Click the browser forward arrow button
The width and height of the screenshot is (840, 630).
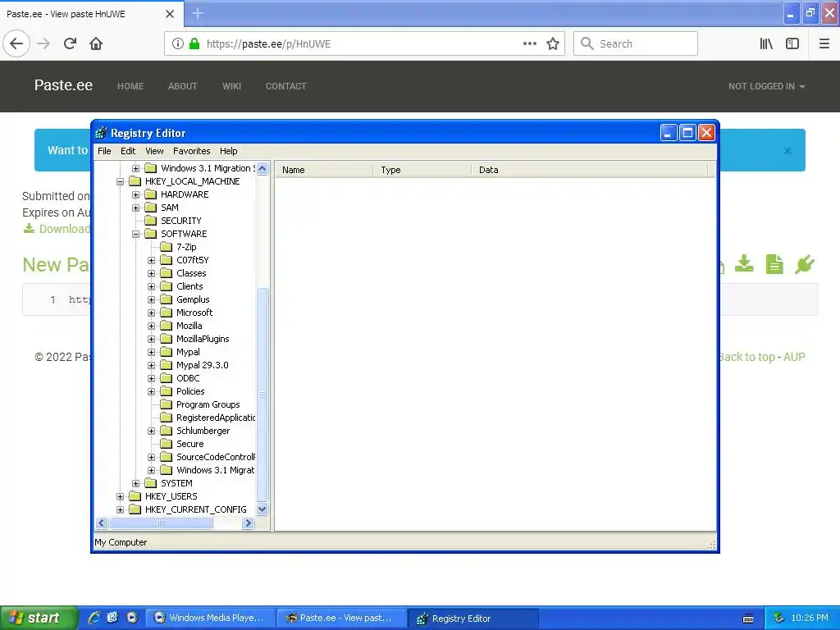(x=43, y=43)
